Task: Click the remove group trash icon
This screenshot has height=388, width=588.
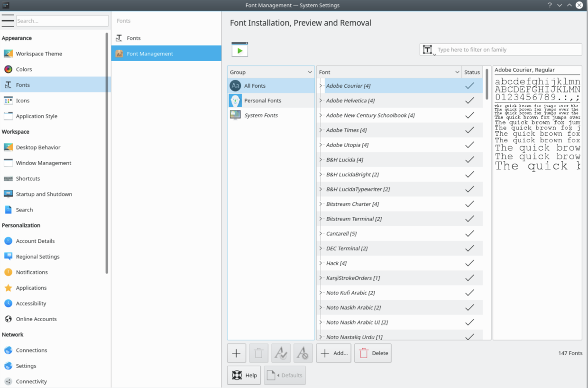Action: pos(258,353)
